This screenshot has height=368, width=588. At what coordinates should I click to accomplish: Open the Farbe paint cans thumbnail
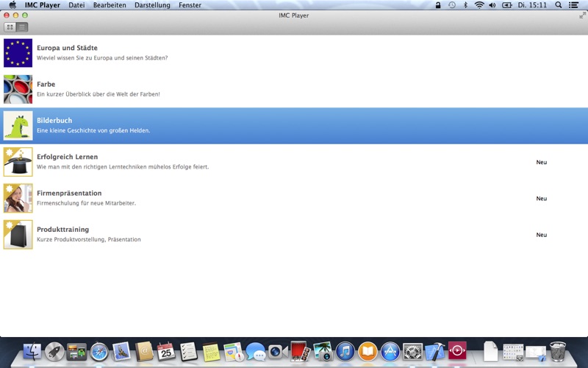coord(18,89)
